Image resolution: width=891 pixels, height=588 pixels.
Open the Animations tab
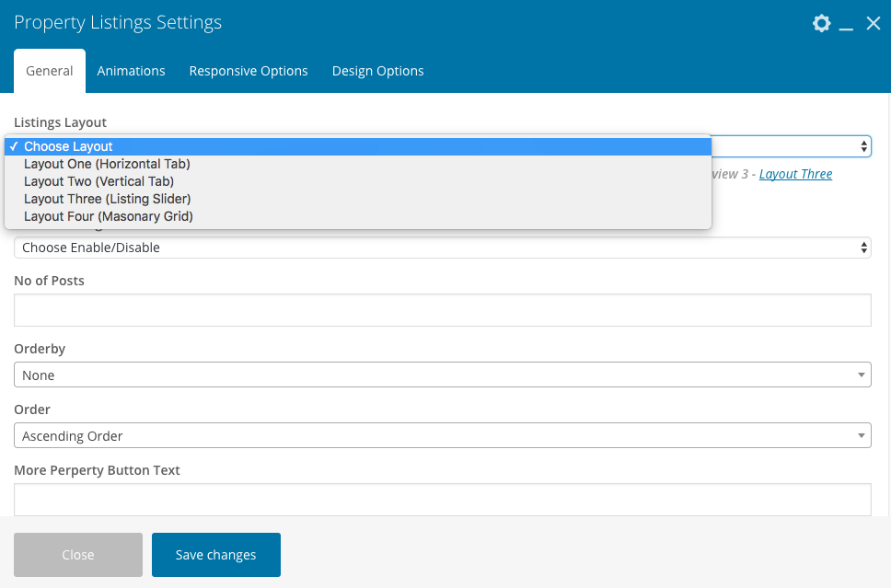click(x=131, y=71)
